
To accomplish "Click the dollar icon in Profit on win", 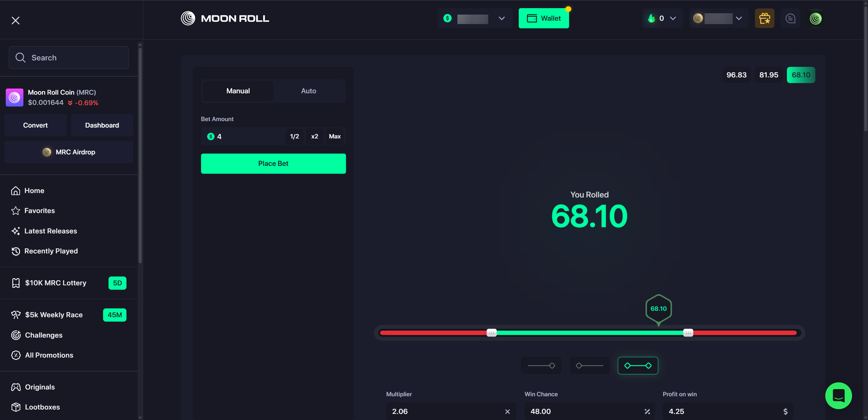I will pos(785,412).
